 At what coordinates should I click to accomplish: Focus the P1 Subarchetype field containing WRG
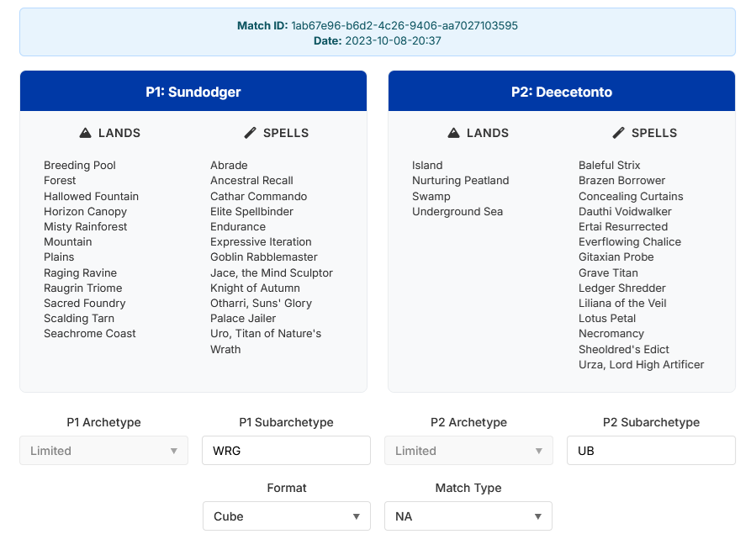(x=287, y=451)
